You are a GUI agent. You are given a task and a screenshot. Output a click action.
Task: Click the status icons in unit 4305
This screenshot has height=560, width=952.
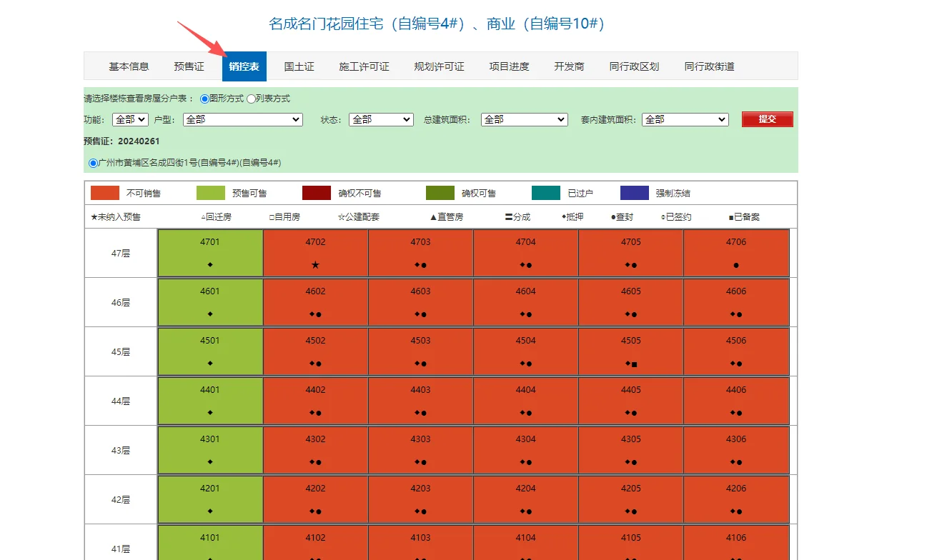pos(631,462)
